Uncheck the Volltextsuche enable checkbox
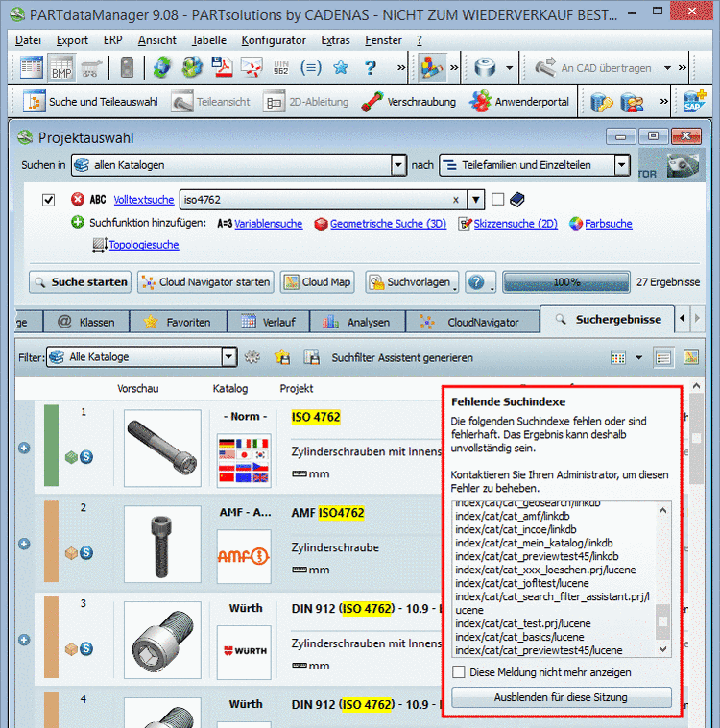 click(48, 200)
